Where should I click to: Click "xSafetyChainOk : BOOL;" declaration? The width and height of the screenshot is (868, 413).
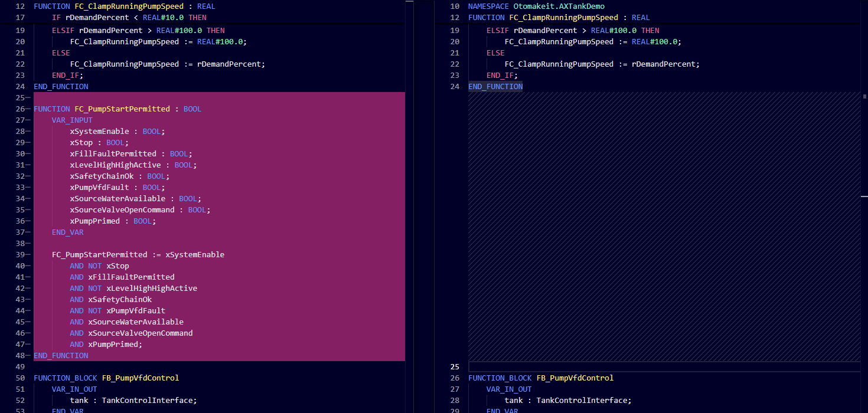pyautogui.click(x=120, y=176)
